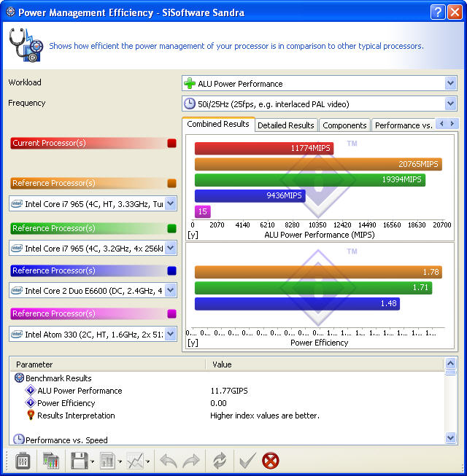Image resolution: width=467 pixels, height=476 pixels.
Task: Click the compare results chart icon
Action: (51, 461)
